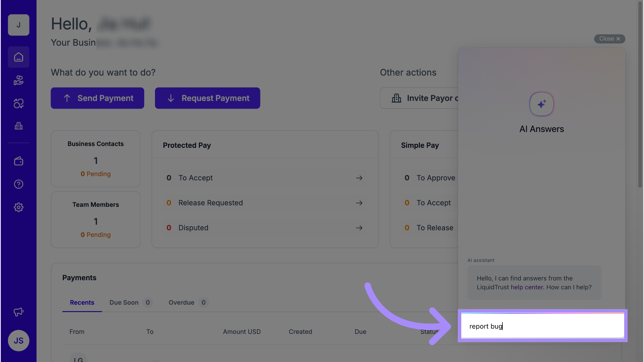The width and height of the screenshot is (644, 362).
Task: Expand the Release Requested row arrow
Action: coord(359,203)
